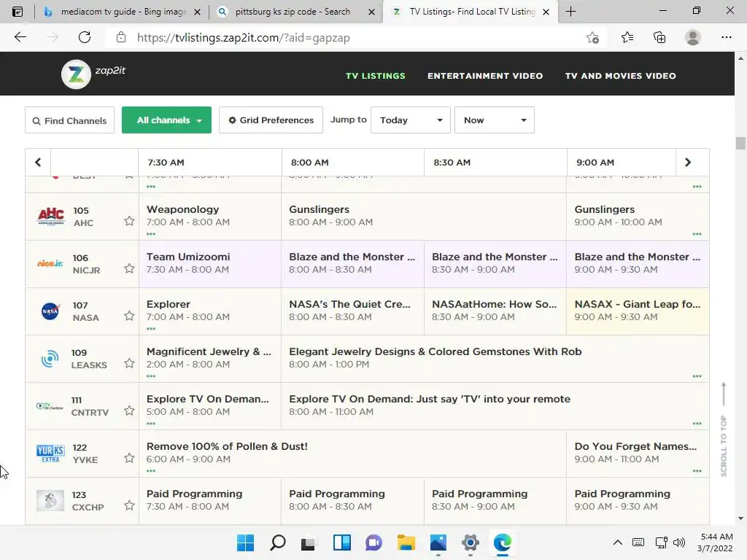Open Weaponology 7:00 AM listing
747x560 pixels.
[x=210, y=216]
